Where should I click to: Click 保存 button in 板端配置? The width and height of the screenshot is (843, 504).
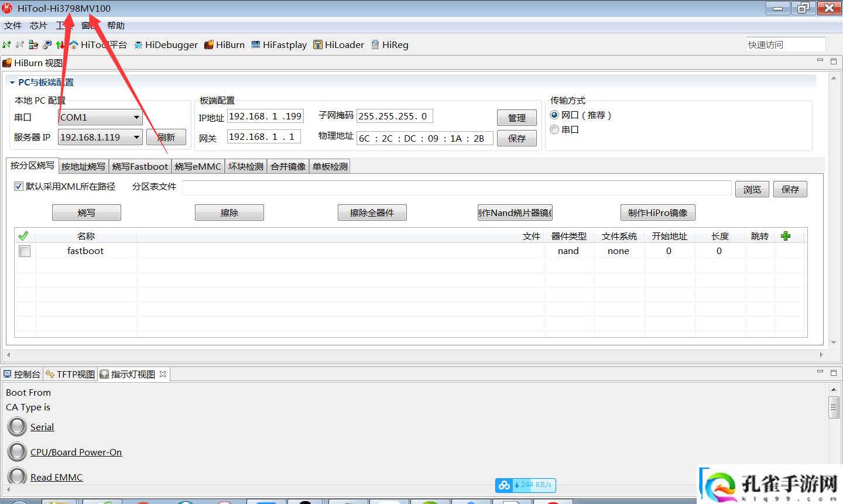[517, 138]
